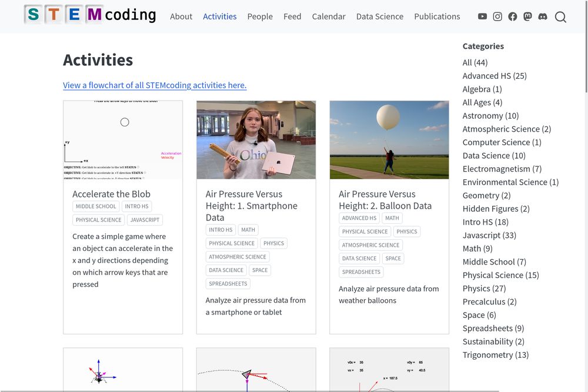This screenshot has width=588, height=392.
Task: Open the Facebook social icon
Action: (x=512, y=16)
